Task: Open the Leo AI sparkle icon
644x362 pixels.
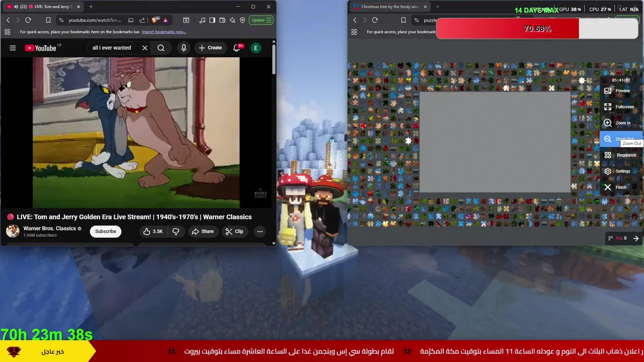Action: tap(232, 20)
